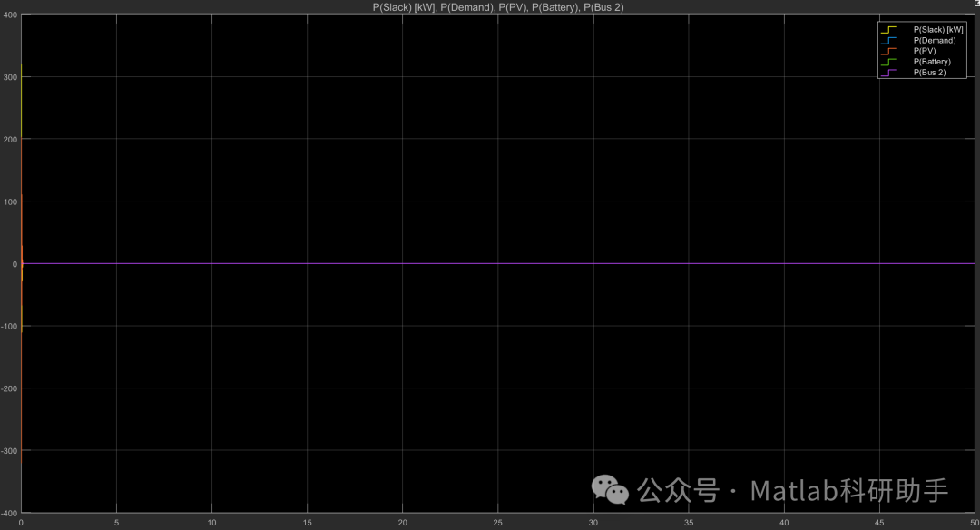Click the 200 label on the vertical axis

[x=10, y=140]
